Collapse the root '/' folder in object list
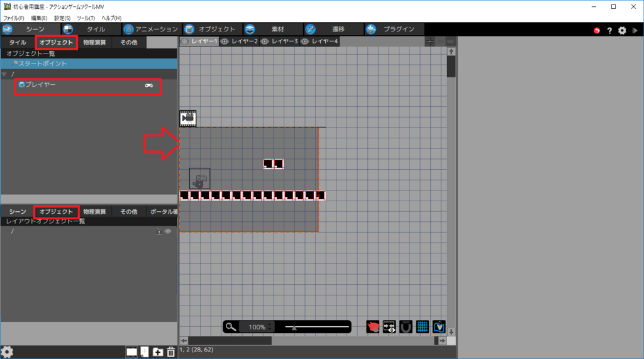The height and width of the screenshot is (359, 644). pyautogui.click(x=4, y=74)
